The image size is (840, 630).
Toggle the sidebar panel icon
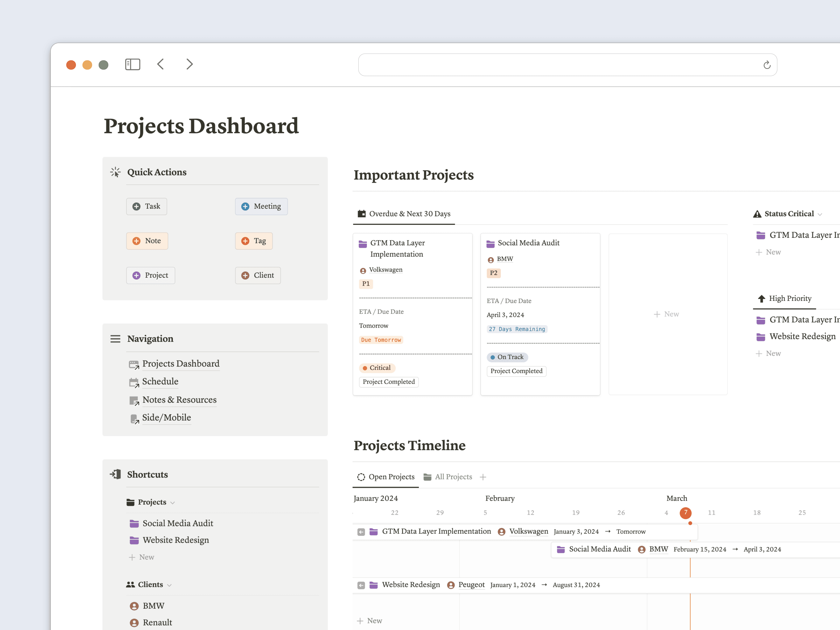point(133,64)
